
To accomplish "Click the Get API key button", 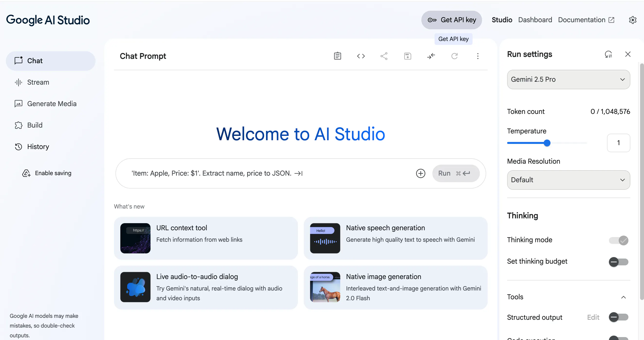I will point(452,20).
